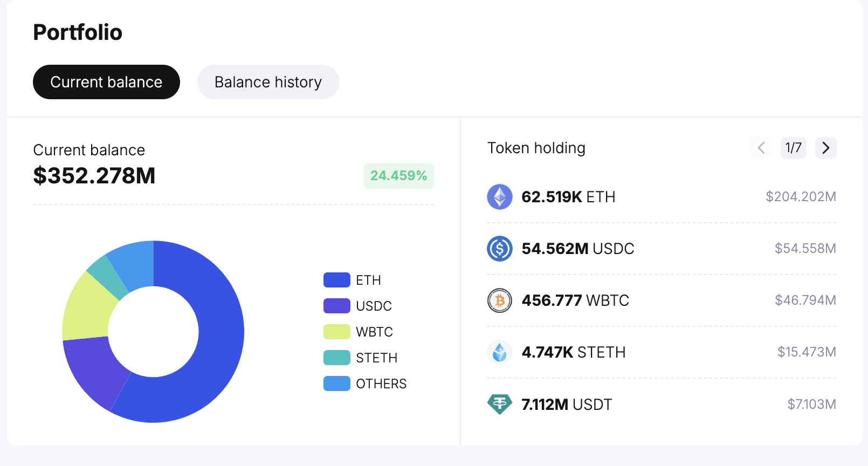Click the WBTC legend color swatch
The height and width of the screenshot is (466, 868).
[x=336, y=332]
